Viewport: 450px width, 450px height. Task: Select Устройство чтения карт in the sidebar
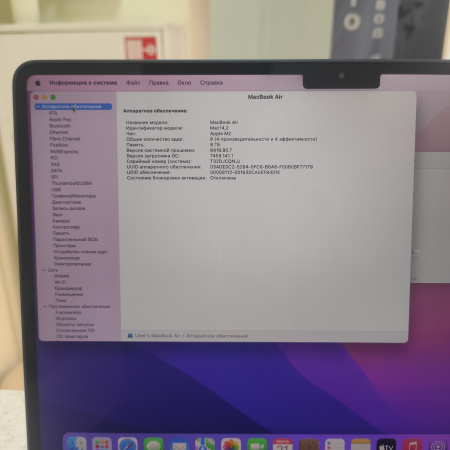[80, 252]
